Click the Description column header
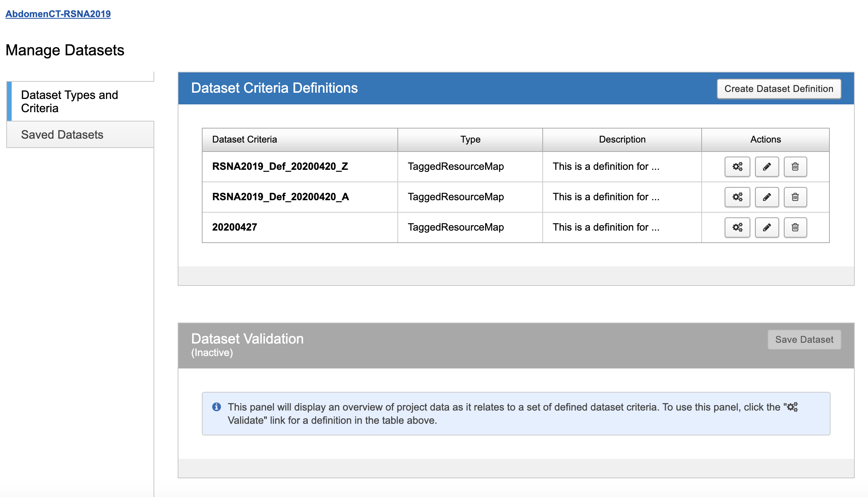The height and width of the screenshot is (497, 868). click(622, 139)
